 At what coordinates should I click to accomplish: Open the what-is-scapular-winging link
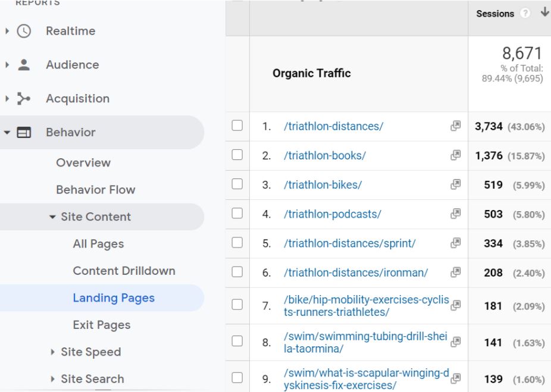coord(367,379)
